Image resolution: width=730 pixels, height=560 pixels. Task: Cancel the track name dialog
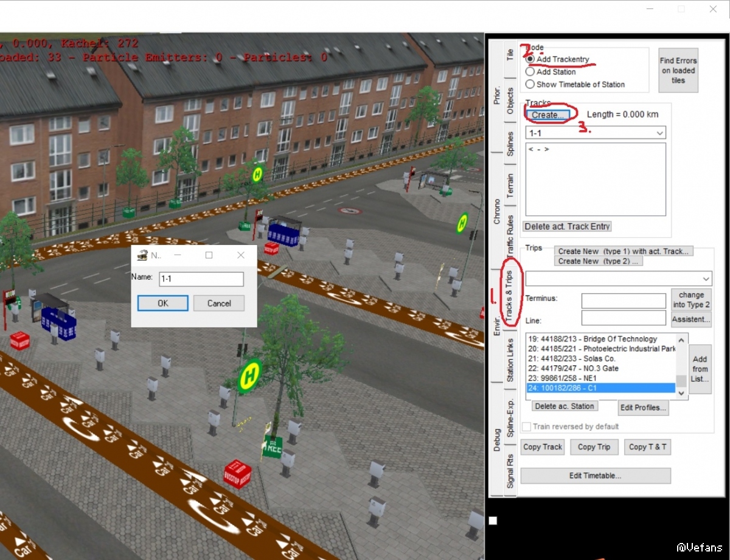pos(218,303)
